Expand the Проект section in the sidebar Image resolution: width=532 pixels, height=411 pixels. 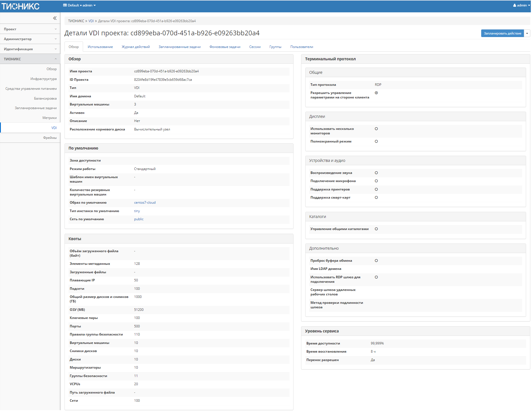click(x=30, y=29)
